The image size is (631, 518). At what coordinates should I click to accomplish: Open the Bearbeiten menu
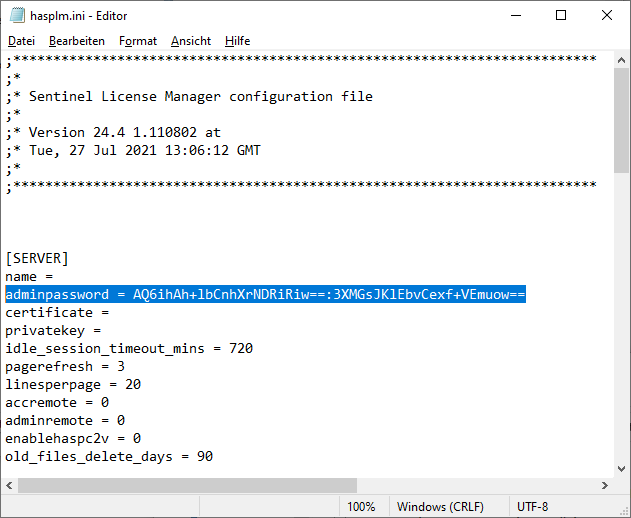76,41
